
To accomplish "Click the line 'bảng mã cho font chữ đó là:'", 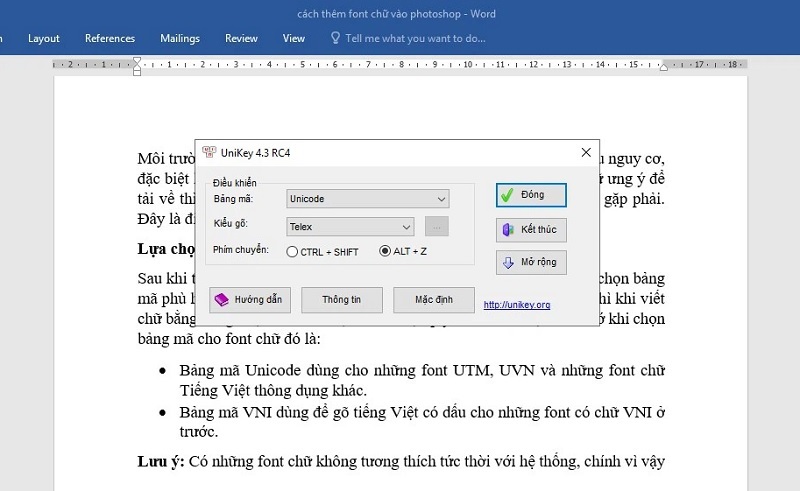I will coord(229,338).
